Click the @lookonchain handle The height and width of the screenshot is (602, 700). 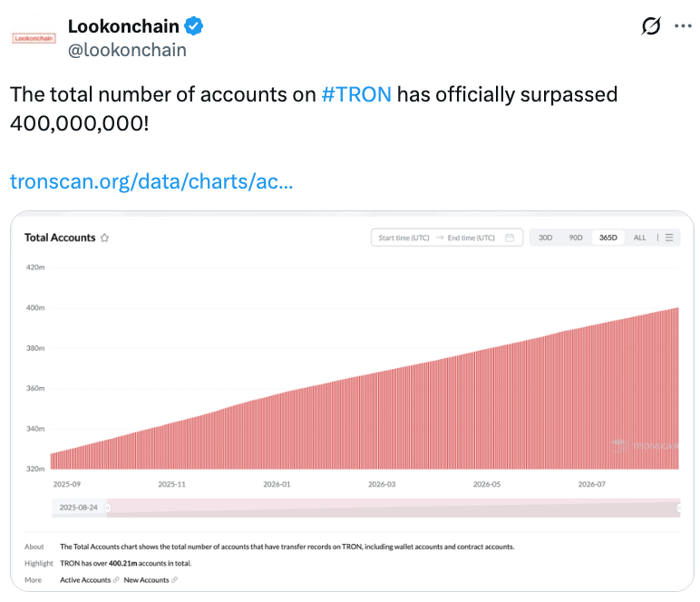127,50
